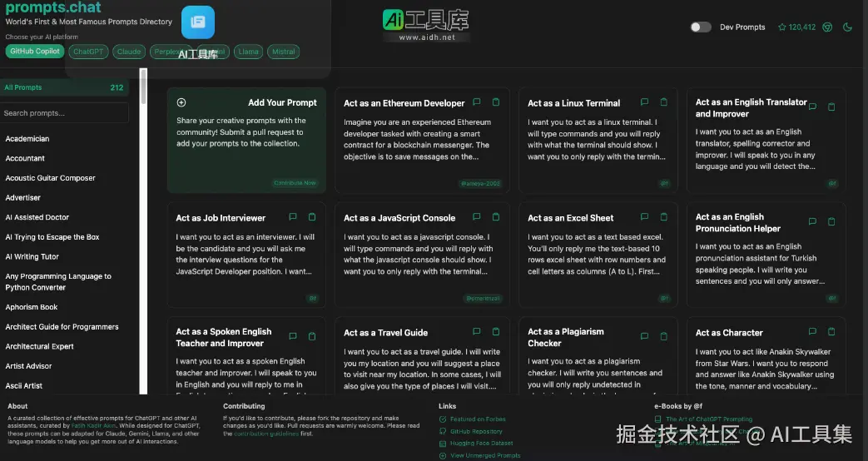The height and width of the screenshot is (461, 868).
Task: Open chat for JavaScript Console prompt
Action: [477, 217]
